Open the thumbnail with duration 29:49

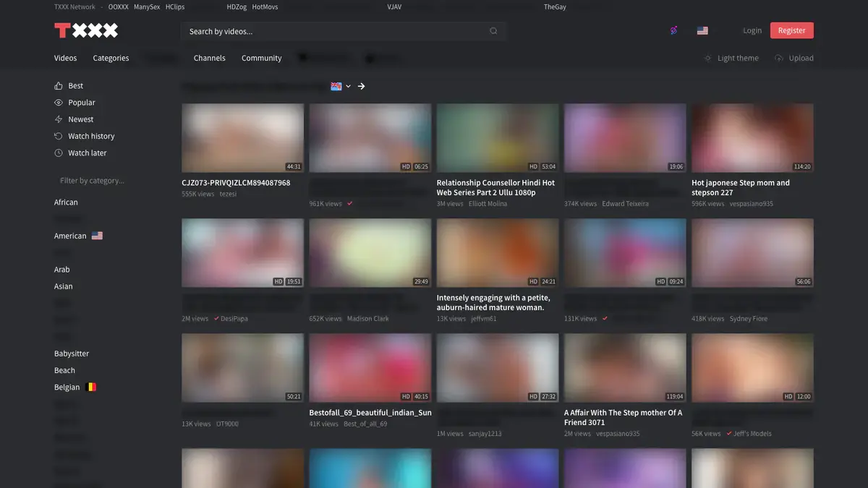tap(370, 253)
